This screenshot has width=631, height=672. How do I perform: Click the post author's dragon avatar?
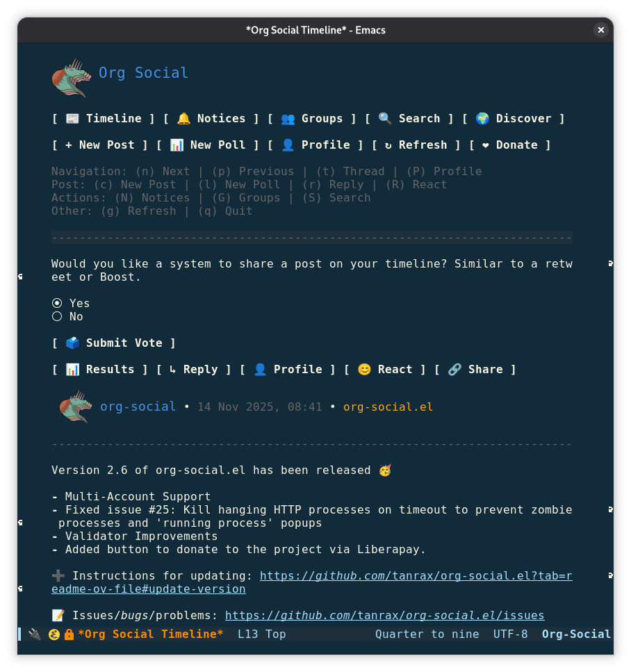click(76, 407)
